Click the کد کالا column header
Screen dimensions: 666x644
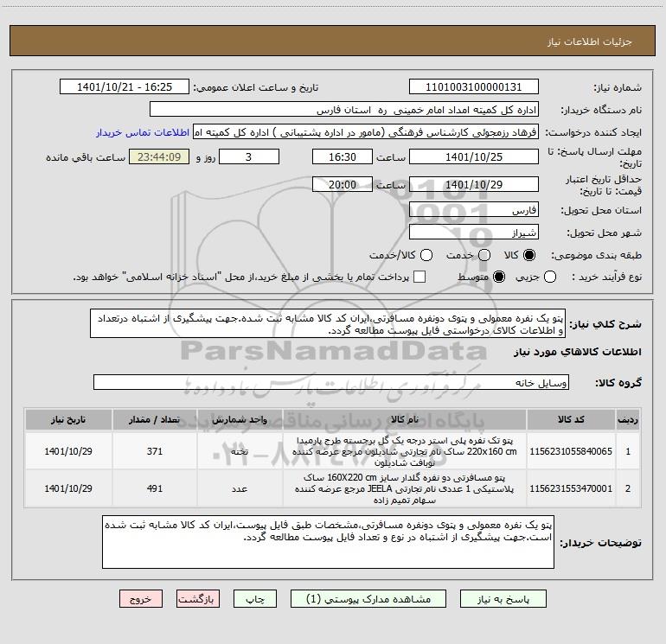[571, 420]
